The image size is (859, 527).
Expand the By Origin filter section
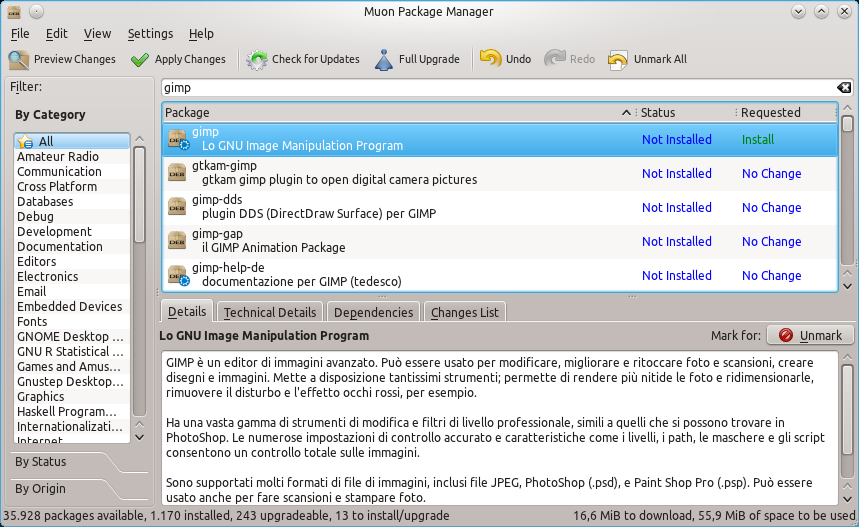[x=40, y=489]
